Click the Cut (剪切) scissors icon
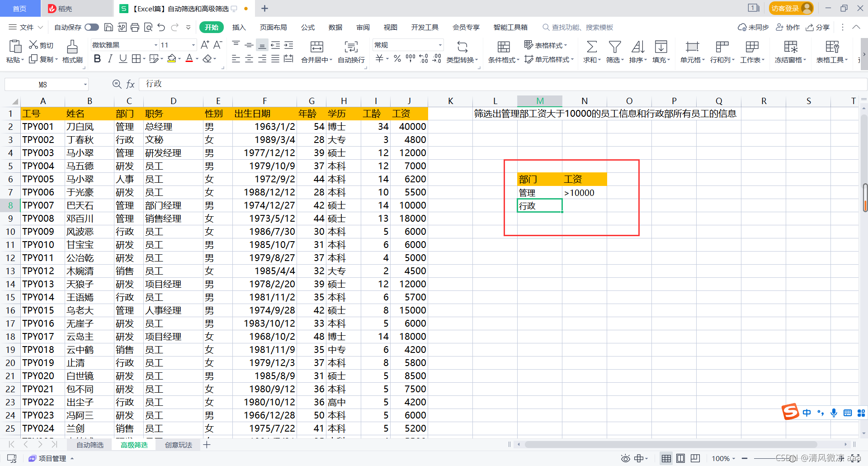This screenshot has width=868, height=466. (x=33, y=45)
